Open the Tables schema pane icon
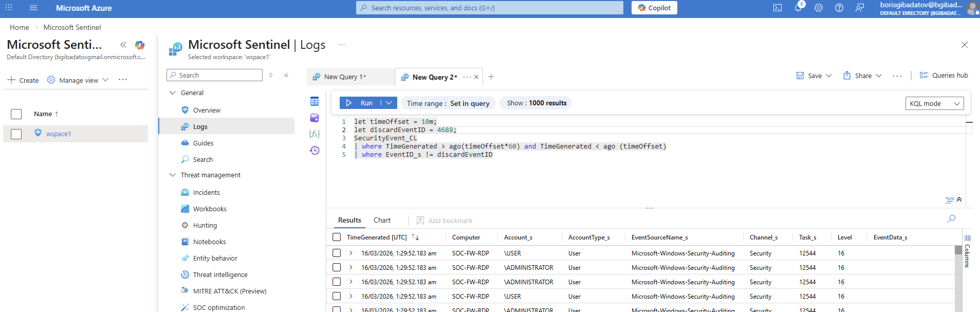 (315, 102)
